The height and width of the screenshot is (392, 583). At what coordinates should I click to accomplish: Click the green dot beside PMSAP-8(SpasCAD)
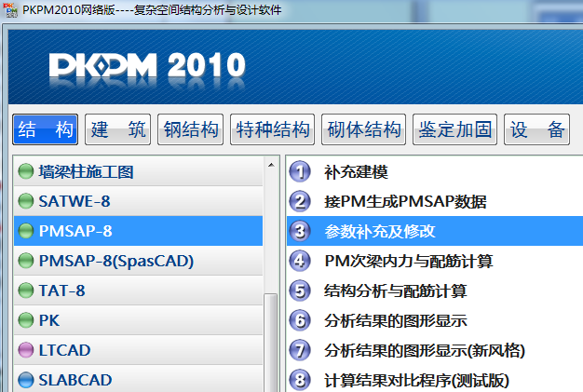(26, 261)
